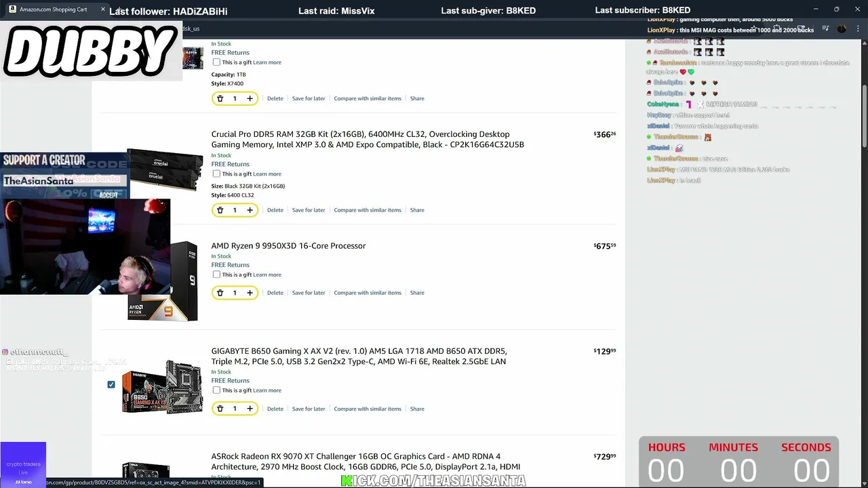The height and width of the screenshot is (488, 868).
Task: Click trash icon for X7400 1TB item
Action: coord(220,99)
